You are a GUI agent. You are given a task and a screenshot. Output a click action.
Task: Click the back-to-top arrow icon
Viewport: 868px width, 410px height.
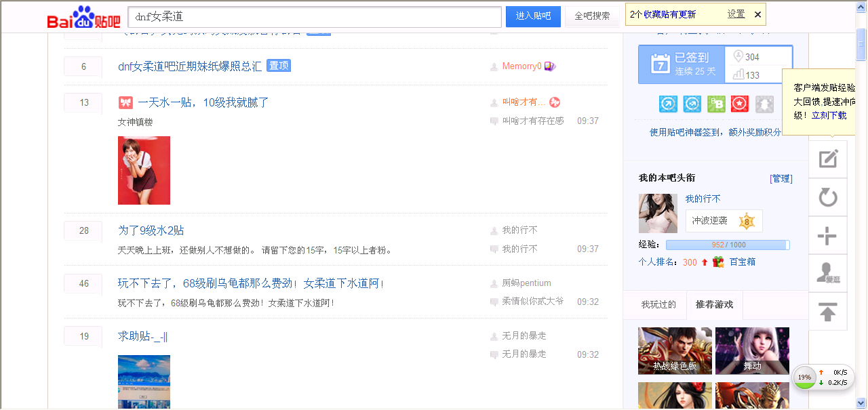[828, 312]
